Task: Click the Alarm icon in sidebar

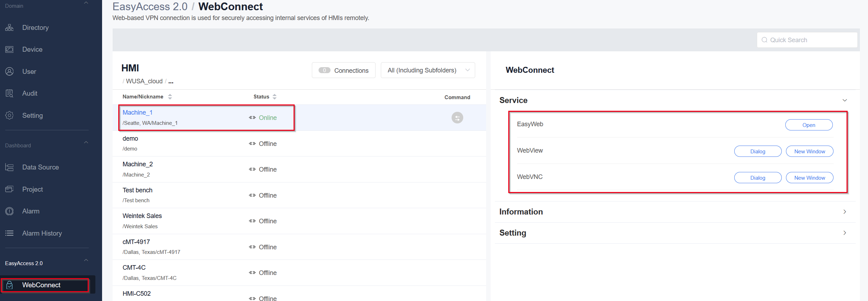Action: 10,211
